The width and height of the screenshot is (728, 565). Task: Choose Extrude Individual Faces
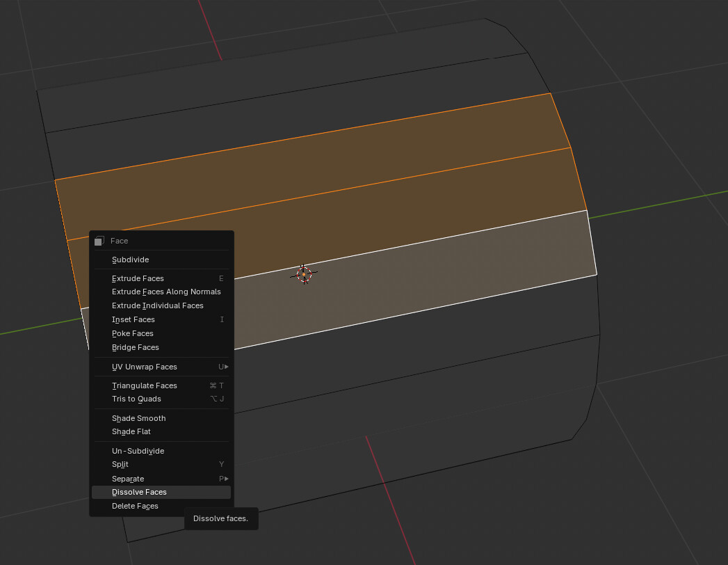[161, 305]
